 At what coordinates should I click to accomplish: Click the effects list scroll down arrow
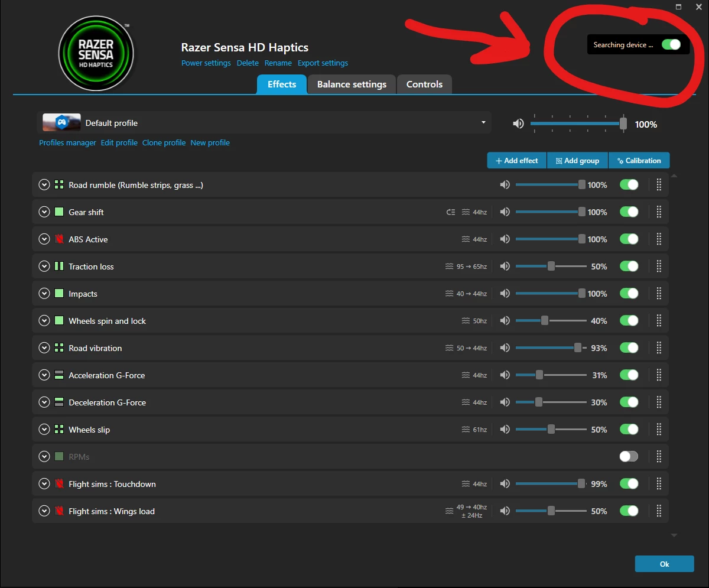point(674,535)
